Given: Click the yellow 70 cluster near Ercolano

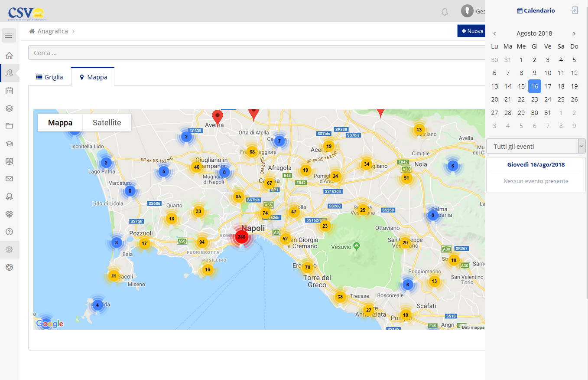Looking at the screenshot, I should click(x=307, y=267).
